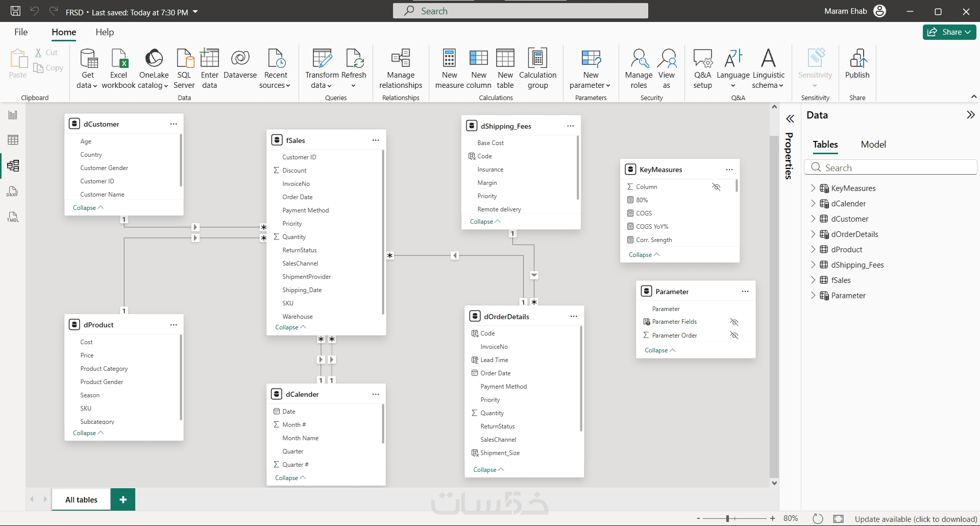Collapse the Data pane
This screenshot has height=526, width=980.
point(970,115)
